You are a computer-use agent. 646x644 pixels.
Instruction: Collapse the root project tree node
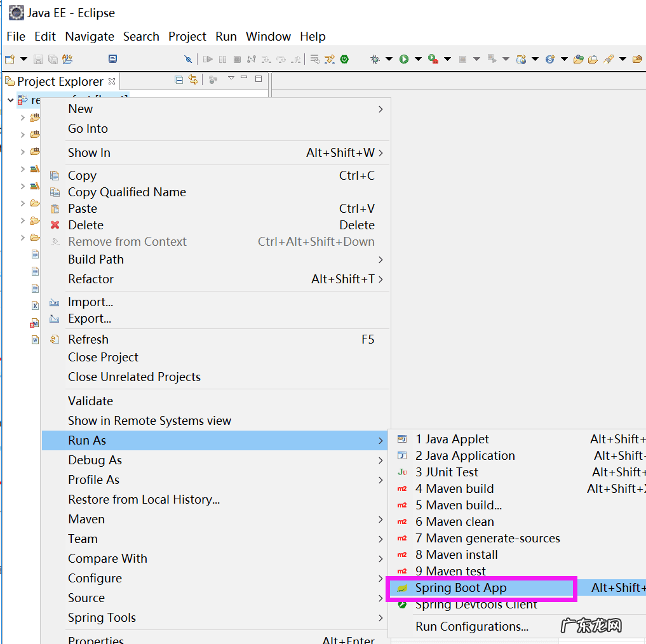(11, 100)
